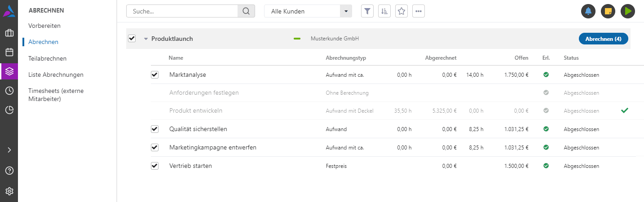Open the calendar icon in sidebar
This screenshot has width=644, height=202.
point(9,52)
